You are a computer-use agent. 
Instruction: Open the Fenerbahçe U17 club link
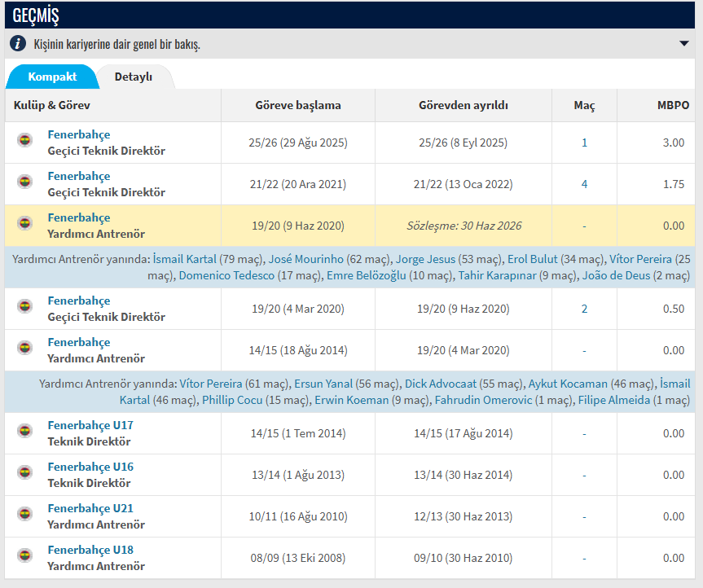point(90,425)
